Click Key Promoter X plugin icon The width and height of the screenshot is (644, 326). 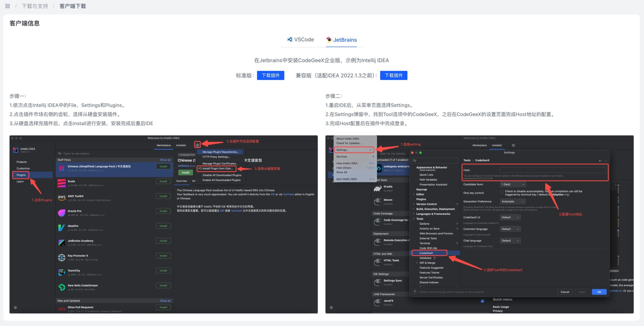[x=62, y=257]
